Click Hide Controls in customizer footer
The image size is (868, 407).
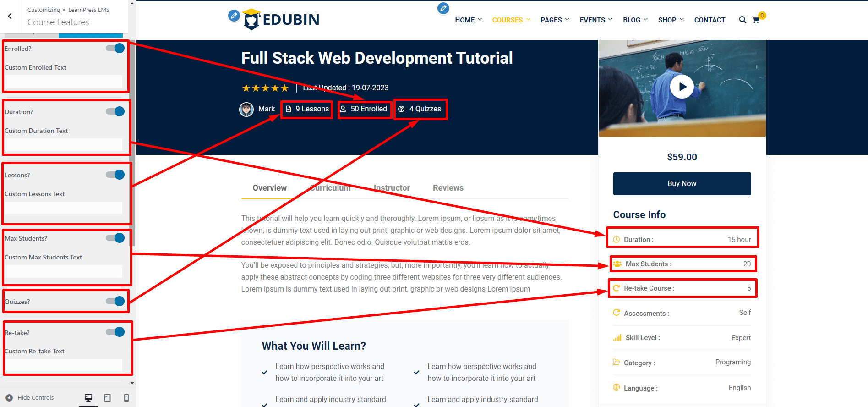point(30,398)
